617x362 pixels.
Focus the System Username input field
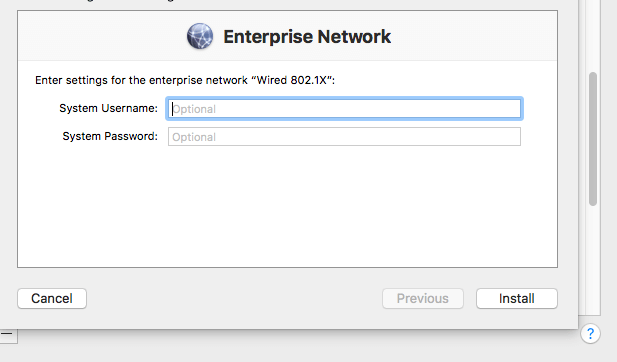344,109
